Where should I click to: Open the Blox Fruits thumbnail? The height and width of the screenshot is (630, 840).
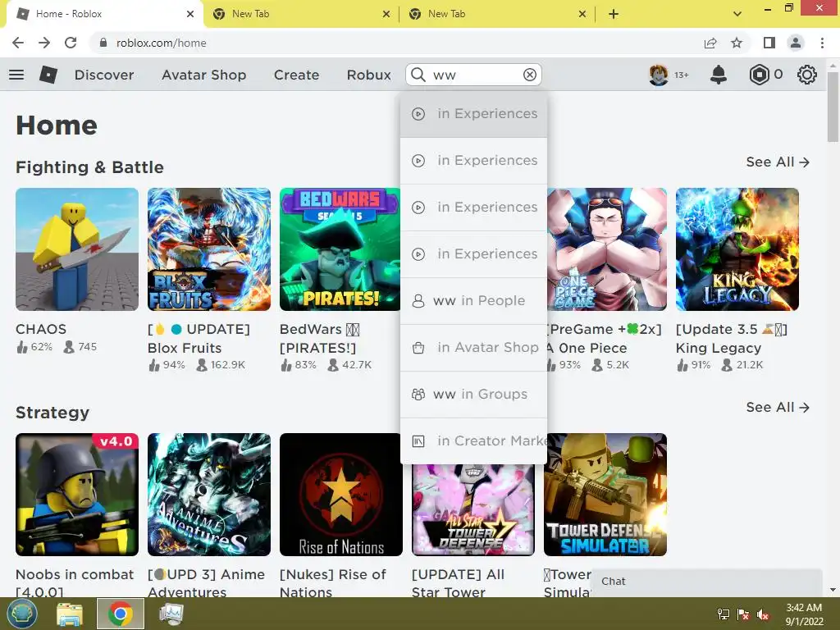[209, 249]
